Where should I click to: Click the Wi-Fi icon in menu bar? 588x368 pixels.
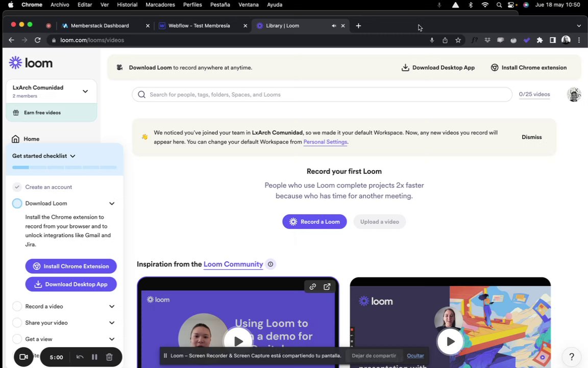[x=485, y=5]
